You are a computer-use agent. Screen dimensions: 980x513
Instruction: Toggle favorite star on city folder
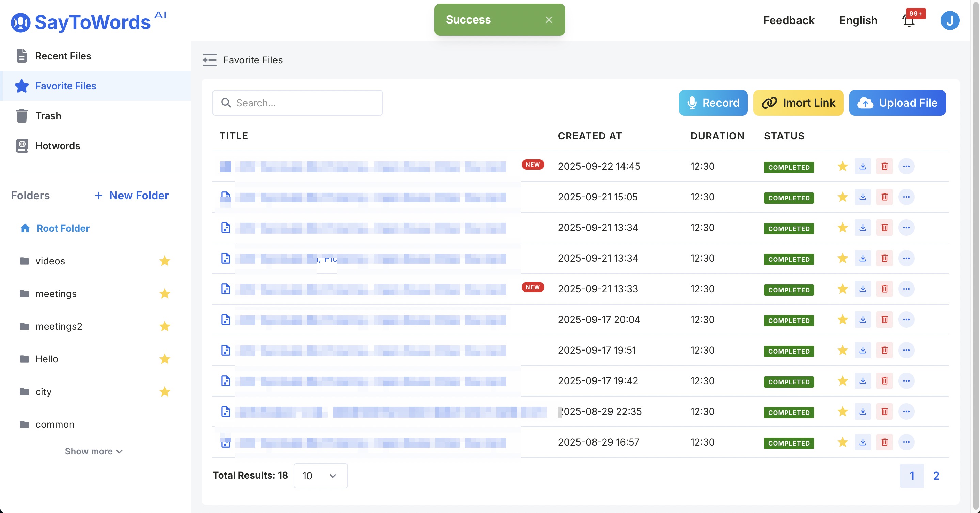[x=164, y=392]
